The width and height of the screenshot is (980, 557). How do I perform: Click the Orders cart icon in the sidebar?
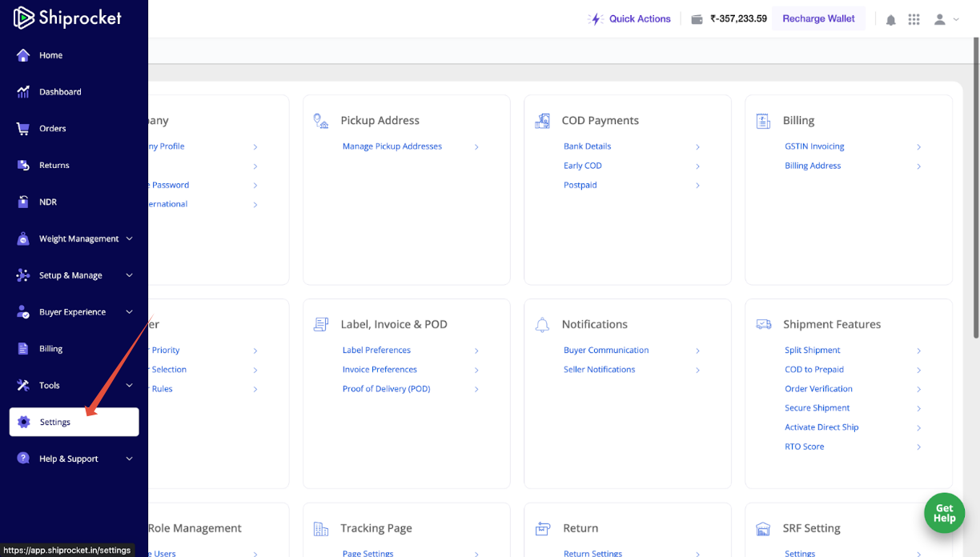23,128
